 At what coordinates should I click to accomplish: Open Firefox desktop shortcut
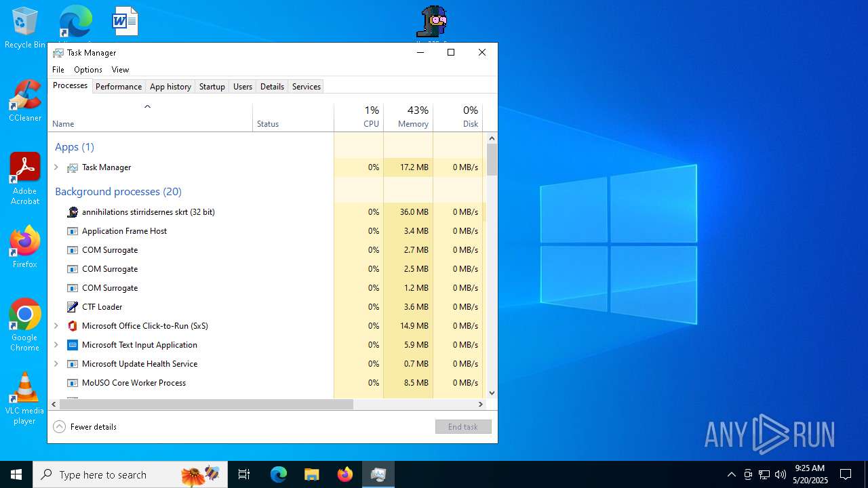click(24, 247)
